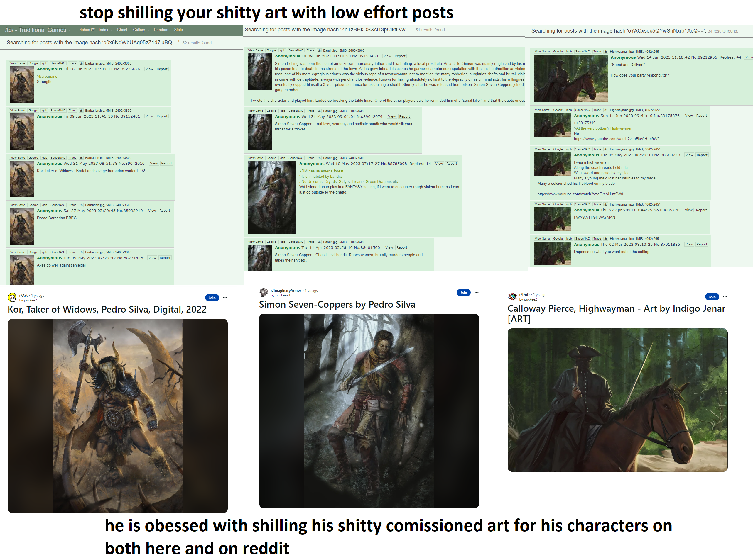Screen dimensions: 753x560
Task: Click Report on post No.89236676
Action: tap(162, 69)
